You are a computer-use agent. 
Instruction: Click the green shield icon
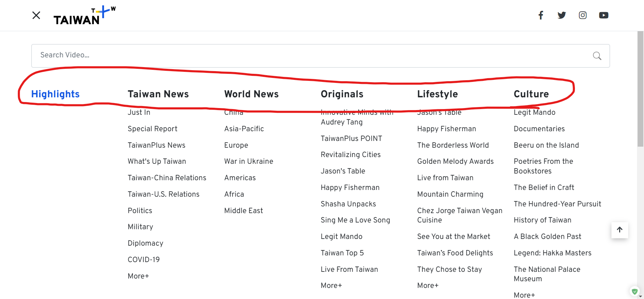click(635, 292)
